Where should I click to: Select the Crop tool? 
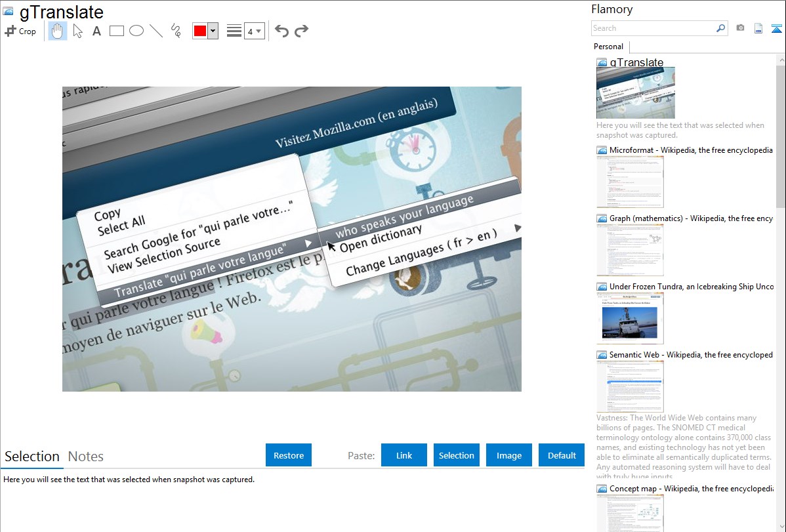pyautogui.click(x=20, y=31)
